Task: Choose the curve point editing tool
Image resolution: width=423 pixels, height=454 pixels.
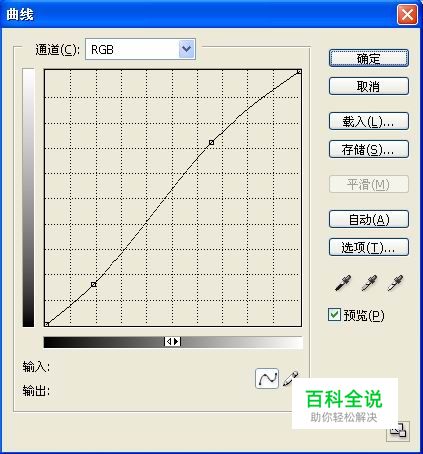Action: pos(267,378)
